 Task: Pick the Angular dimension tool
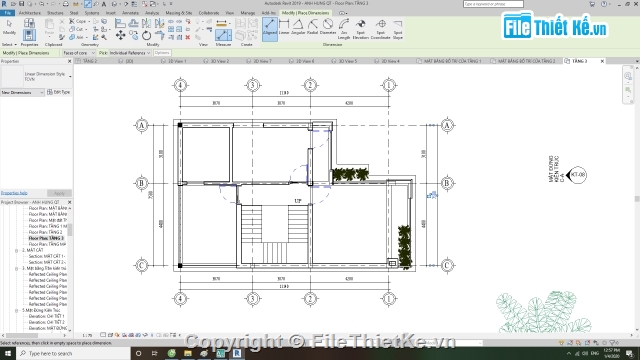(x=298, y=27)
